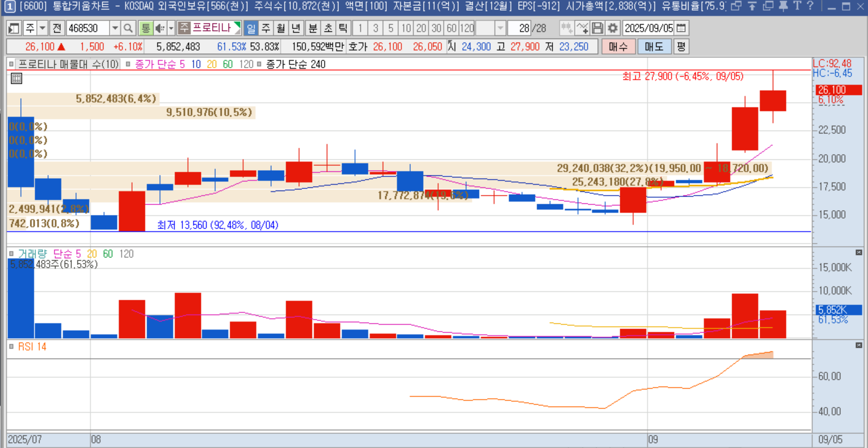Viewport: 868px width, 448px height.
Task: Click the 최저 13,560 low label
Action: point(217,225)
